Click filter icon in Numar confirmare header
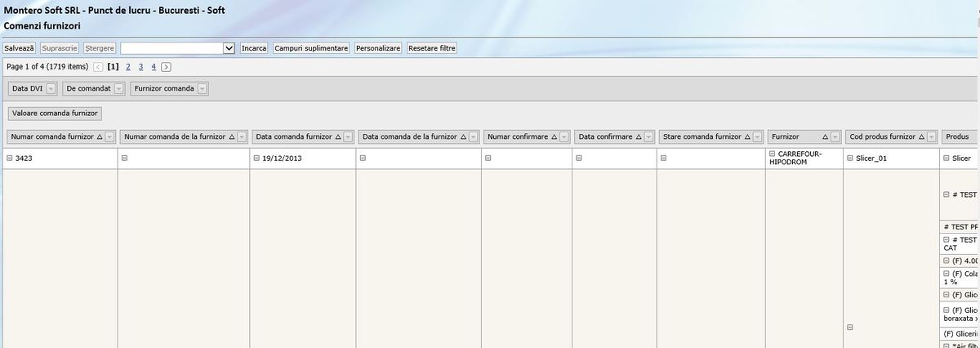980x348 pixels. click(563, 137)
